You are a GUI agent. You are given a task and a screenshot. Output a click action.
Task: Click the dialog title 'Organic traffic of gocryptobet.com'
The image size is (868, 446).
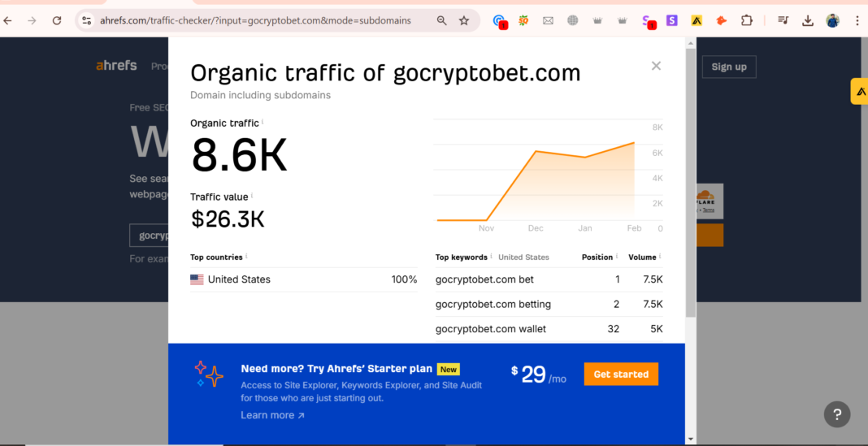(385, 73)
